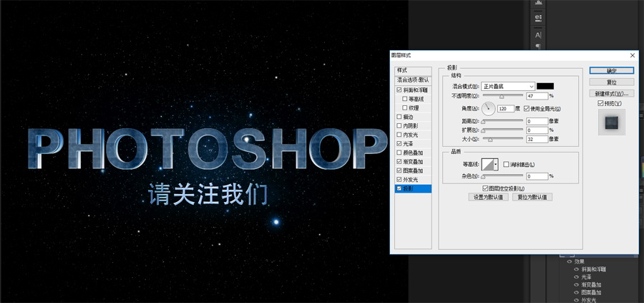The width and height of the screenshot is (644, 303).
Task: Click the 不透明度 slider track
Action: (502, 96)
